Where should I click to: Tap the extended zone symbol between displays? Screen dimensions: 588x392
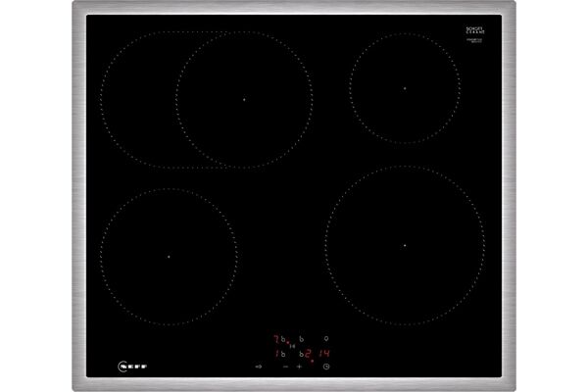coord(292,346)
